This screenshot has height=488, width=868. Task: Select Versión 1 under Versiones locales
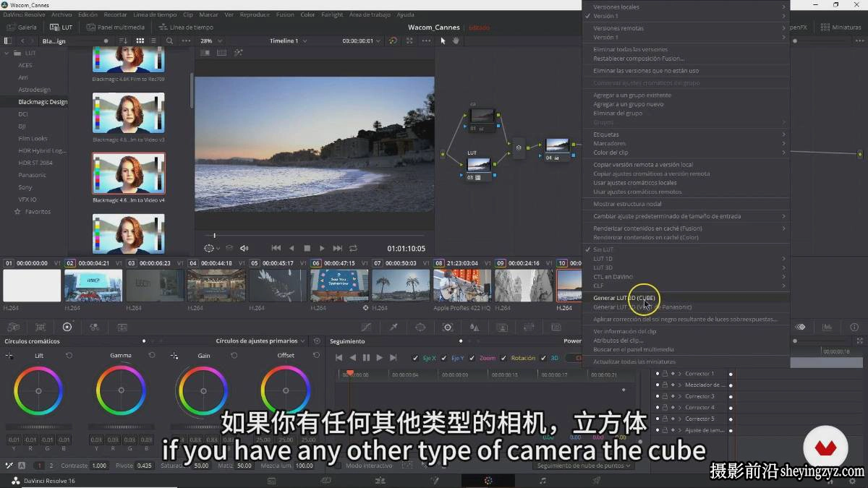pos(686,16)
